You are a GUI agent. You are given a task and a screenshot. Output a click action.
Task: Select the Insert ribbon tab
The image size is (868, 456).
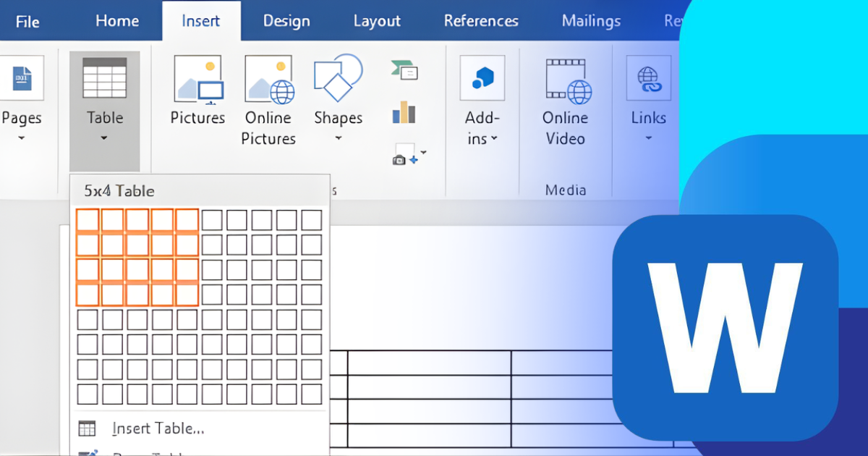201,21
